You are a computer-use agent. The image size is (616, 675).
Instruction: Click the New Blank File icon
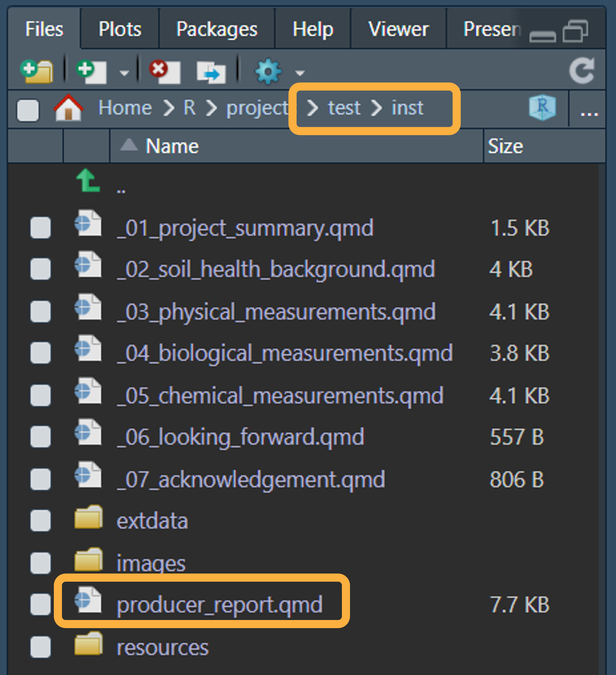tap(91, 71)
